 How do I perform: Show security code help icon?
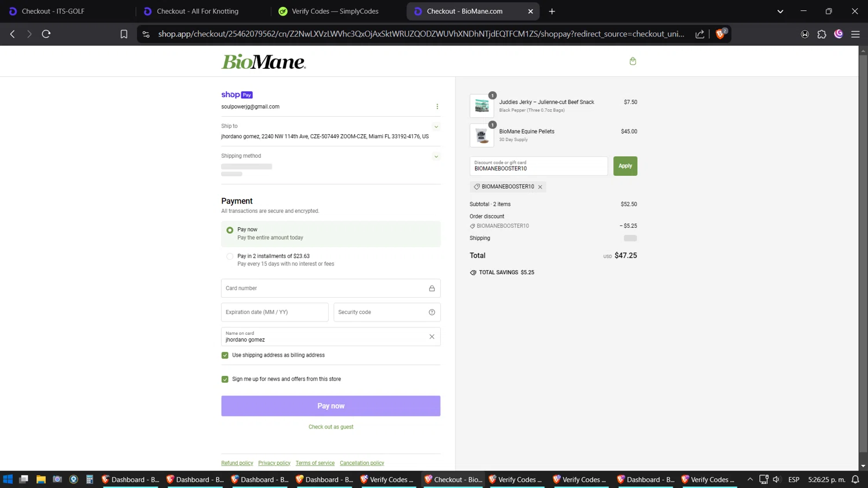pos(432,312)
